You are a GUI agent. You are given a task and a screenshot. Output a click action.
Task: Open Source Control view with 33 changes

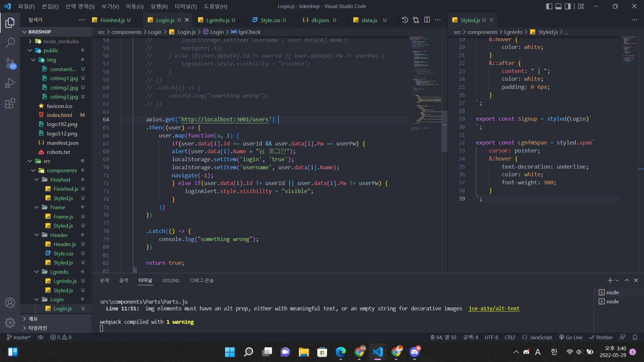10,63
